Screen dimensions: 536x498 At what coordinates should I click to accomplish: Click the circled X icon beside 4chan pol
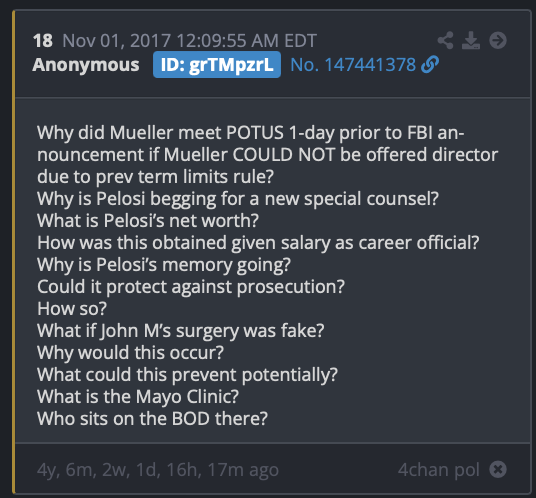(x=498, y=469)
